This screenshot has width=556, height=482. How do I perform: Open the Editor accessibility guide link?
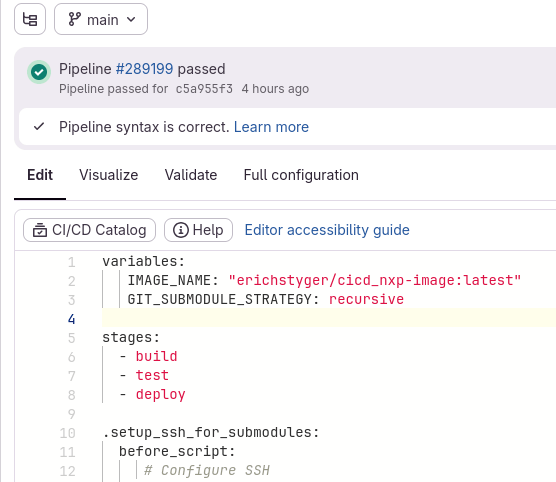coord(327,230)
